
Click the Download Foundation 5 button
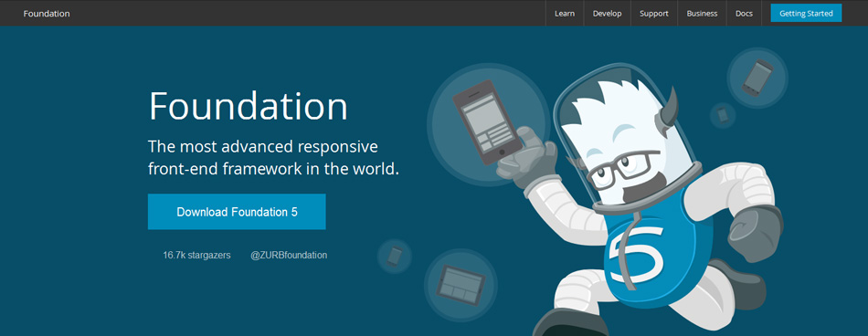237,212
